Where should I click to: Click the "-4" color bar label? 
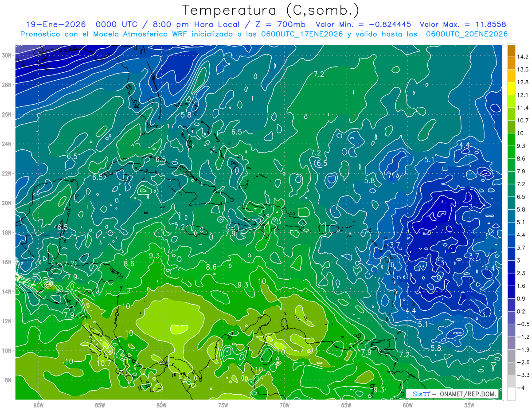[x=521, y=388]
